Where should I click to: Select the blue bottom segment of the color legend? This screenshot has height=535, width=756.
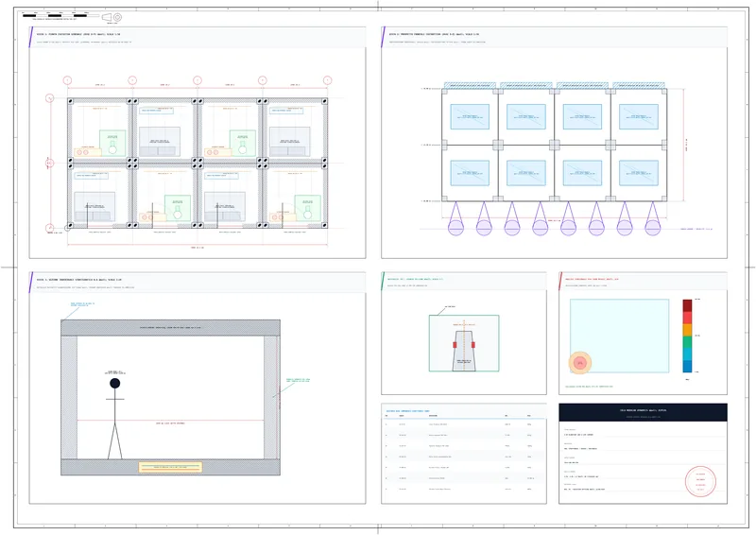click(687, 366)
